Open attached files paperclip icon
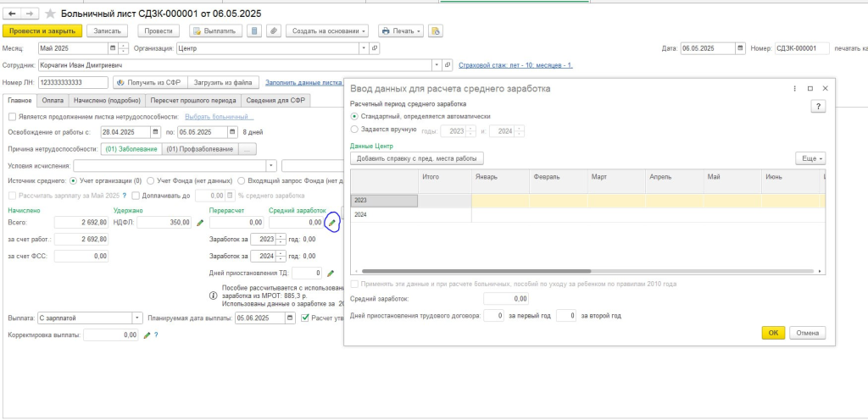Viewport: 868px width, 420px height. click(x=273, y=31)
